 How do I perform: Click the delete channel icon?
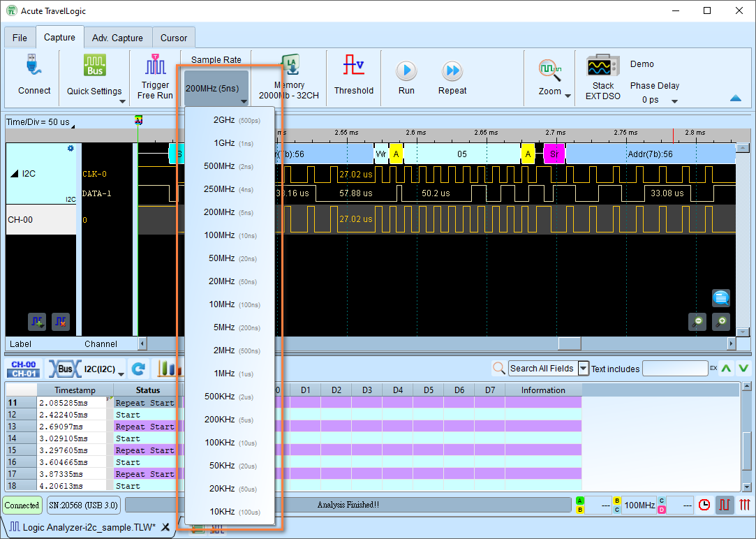[61, 321]
